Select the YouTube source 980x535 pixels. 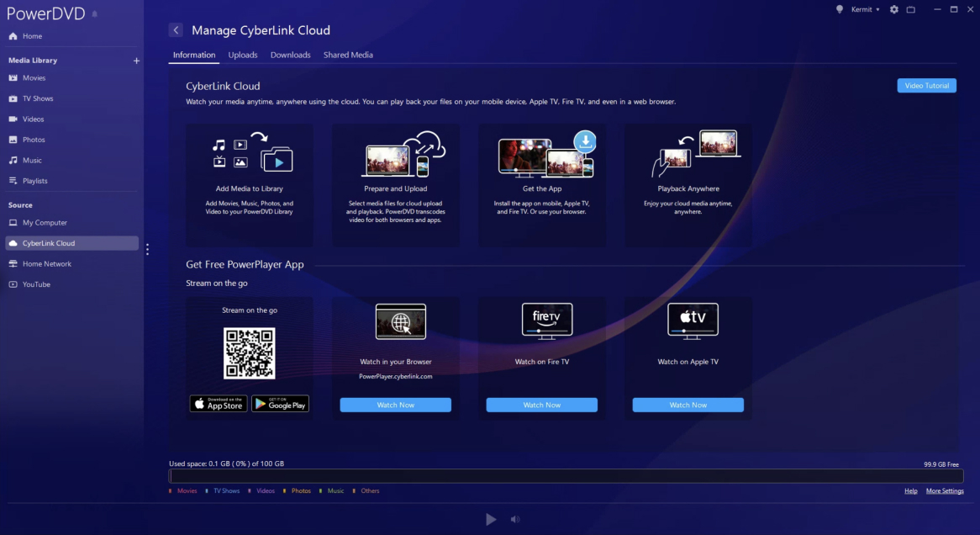coord(34,284)
